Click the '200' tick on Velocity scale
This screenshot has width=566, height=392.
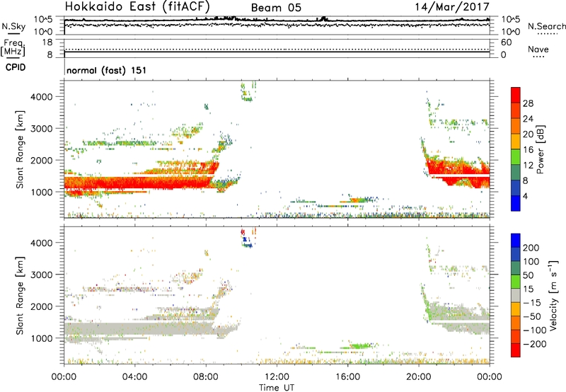531,248
